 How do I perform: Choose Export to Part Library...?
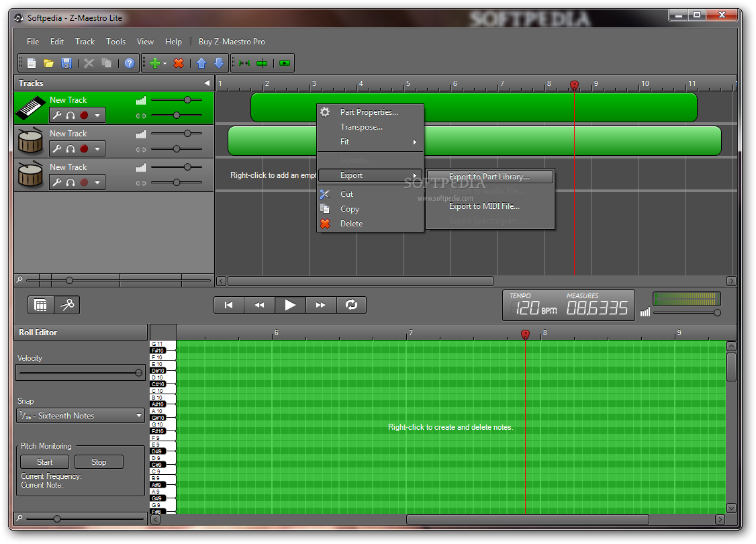[490, 177]
